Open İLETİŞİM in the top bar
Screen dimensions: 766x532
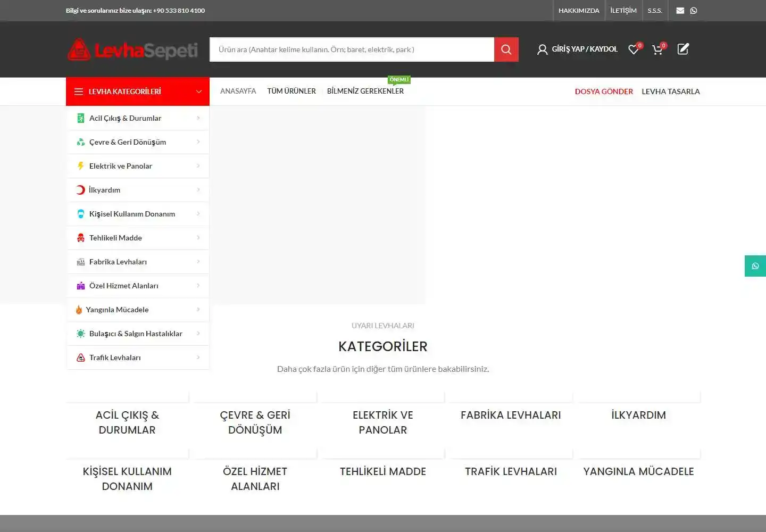pyautogui.click(x=623, y=11)
